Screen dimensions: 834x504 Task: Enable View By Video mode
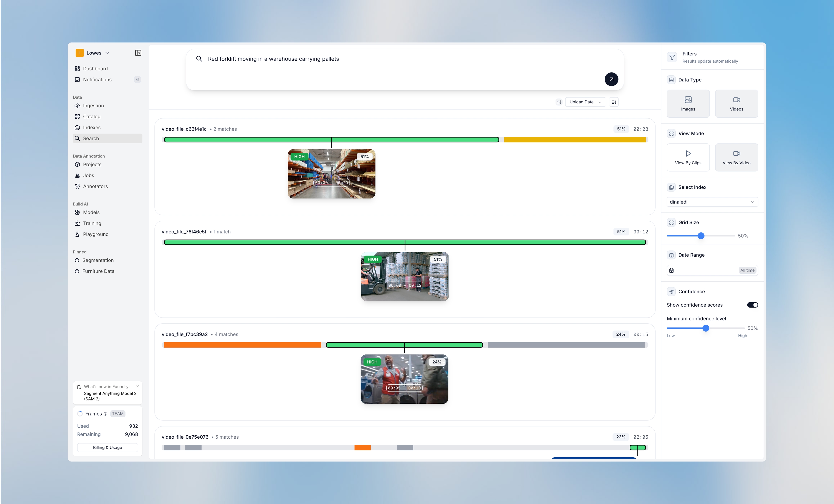pos(736,157)
